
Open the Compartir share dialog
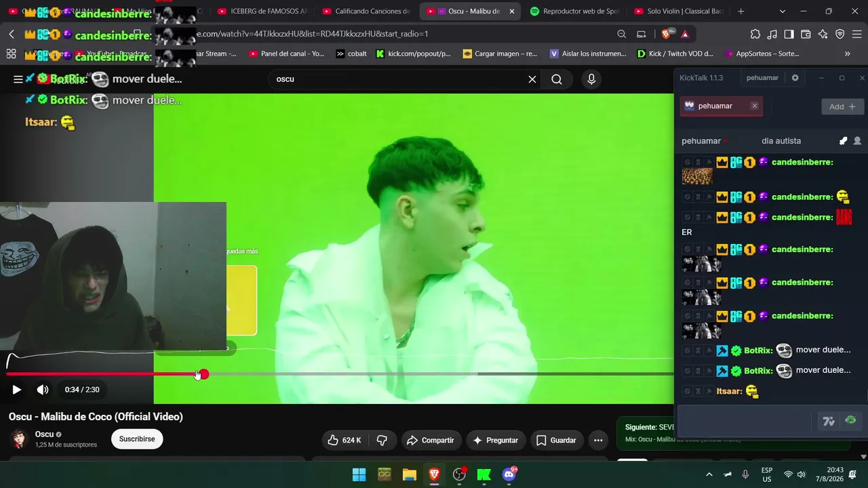(431, 441)
